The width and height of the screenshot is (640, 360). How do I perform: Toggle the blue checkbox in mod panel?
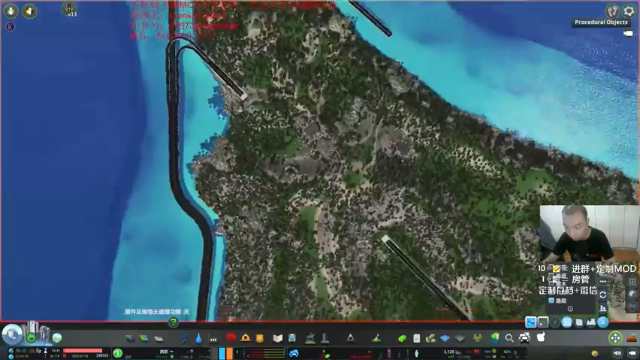click(551, 300)
